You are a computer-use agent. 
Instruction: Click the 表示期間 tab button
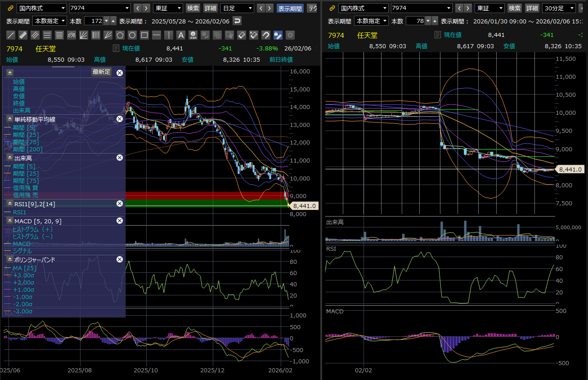point(290,8)
